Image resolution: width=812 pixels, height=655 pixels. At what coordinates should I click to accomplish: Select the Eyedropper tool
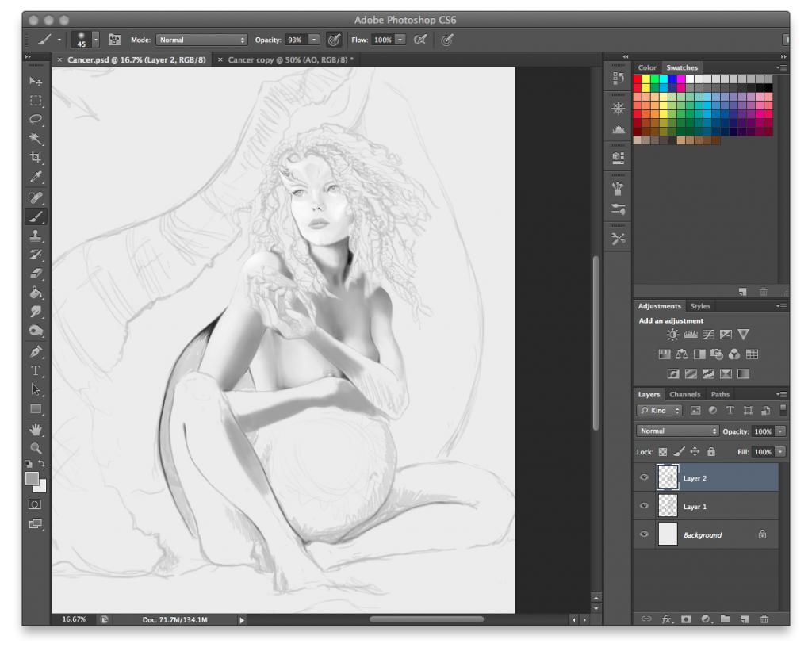pos(36,177)
